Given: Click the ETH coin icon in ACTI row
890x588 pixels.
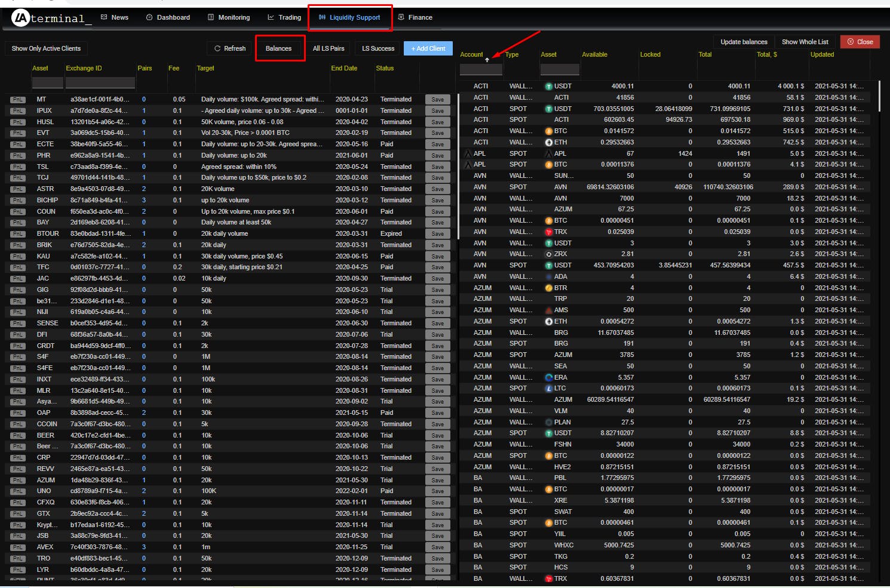Looking at the screenshot, I should click(x=548, y=142).
